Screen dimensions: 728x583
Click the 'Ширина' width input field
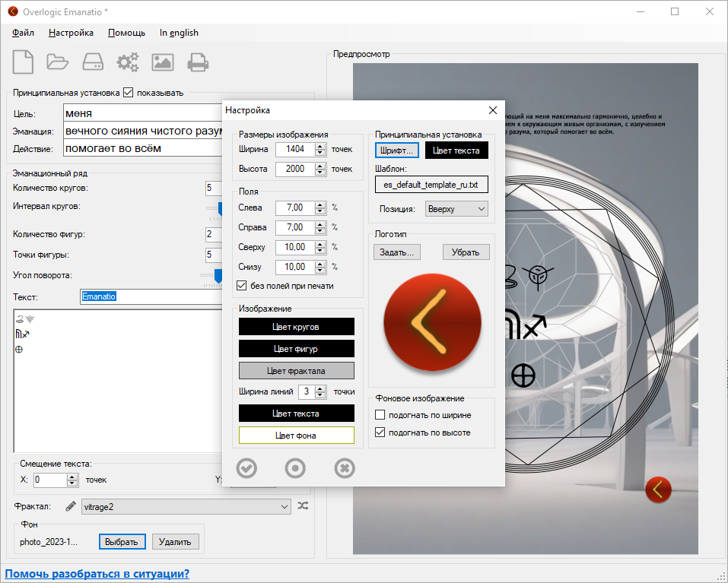[x=294, y=149]
